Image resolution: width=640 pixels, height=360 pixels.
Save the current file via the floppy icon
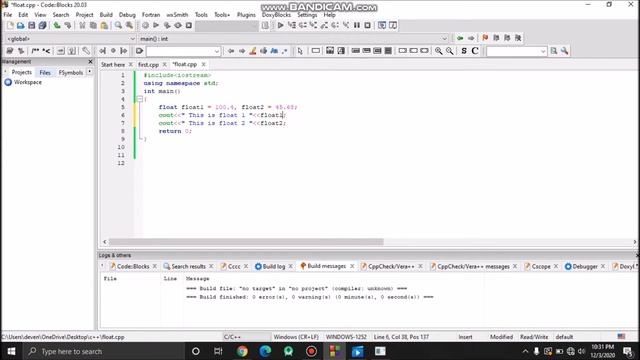pos(31,25)
